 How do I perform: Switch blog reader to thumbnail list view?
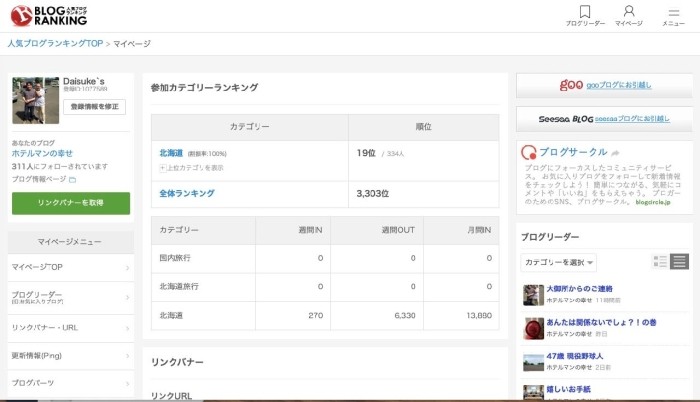(660, 262)
